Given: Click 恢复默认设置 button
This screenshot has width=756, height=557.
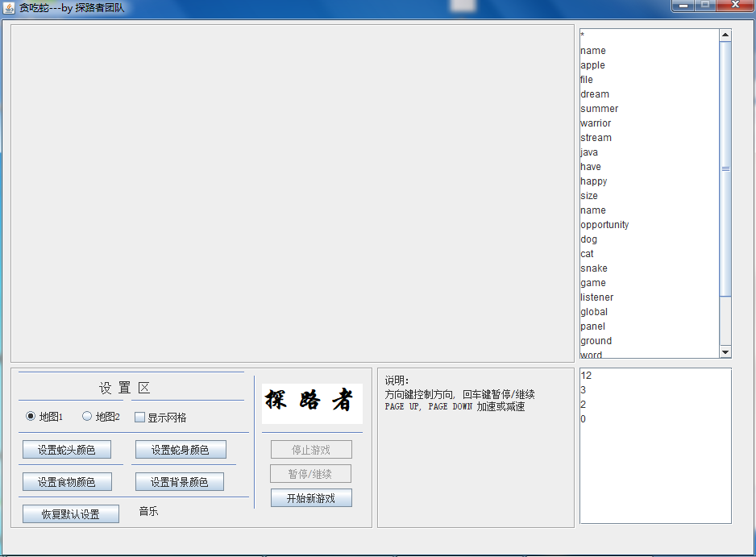Looking at the screenshot, I should [x=70, y=514].
